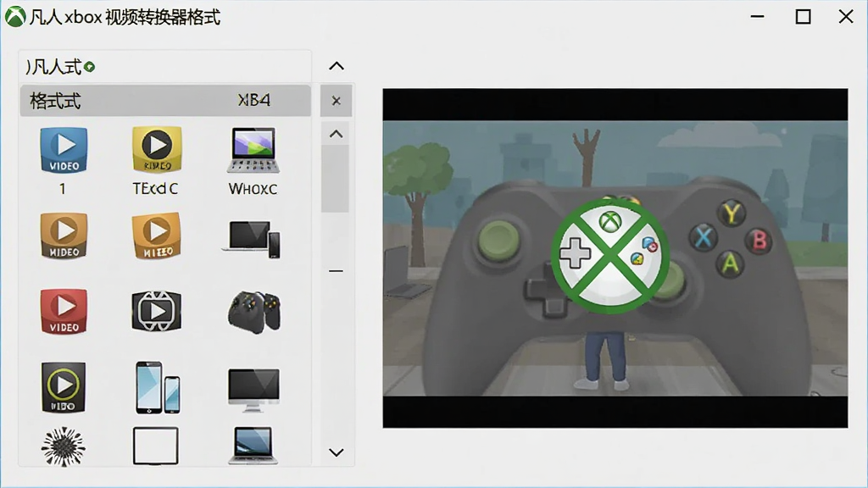Click the WHOXC label

253,189
